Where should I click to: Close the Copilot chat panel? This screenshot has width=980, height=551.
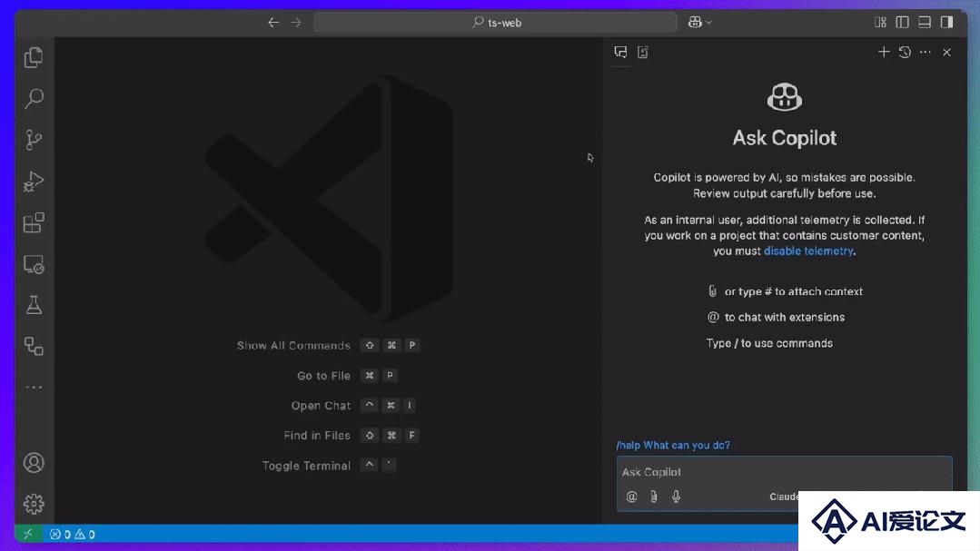(x=947, y=53)
